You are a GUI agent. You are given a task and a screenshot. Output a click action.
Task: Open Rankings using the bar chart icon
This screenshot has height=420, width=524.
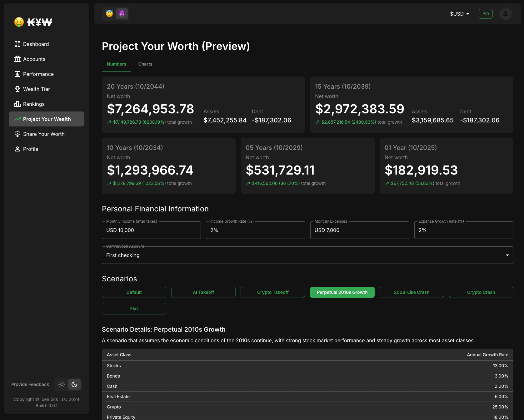pyautogui.click(x=17, y=104)
